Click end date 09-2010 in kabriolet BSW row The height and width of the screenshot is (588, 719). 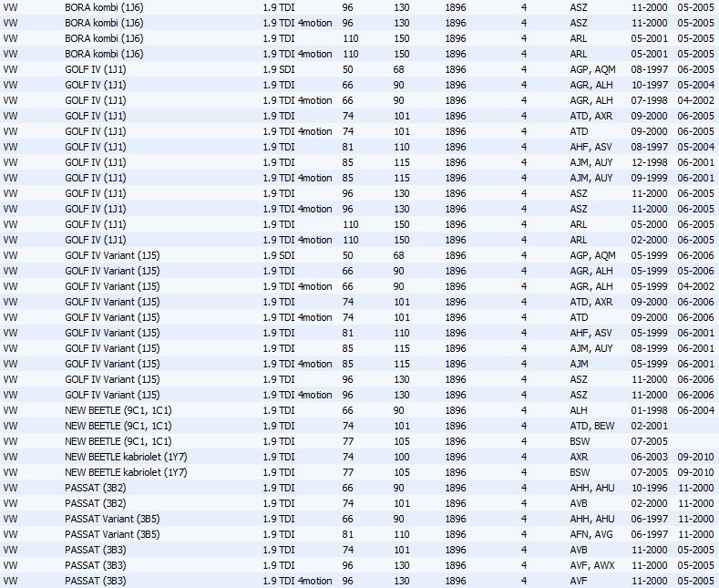pos(695,472)
